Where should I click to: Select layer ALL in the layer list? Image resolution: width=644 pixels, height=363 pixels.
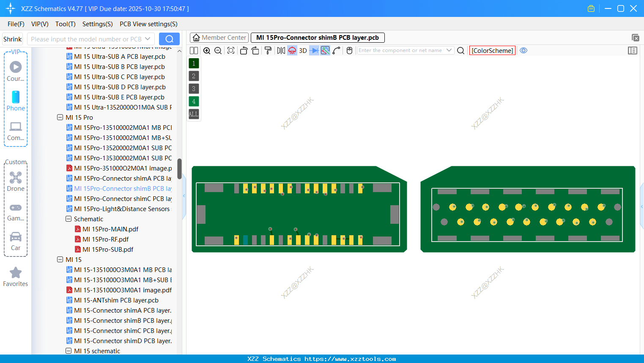click(193, 114)
